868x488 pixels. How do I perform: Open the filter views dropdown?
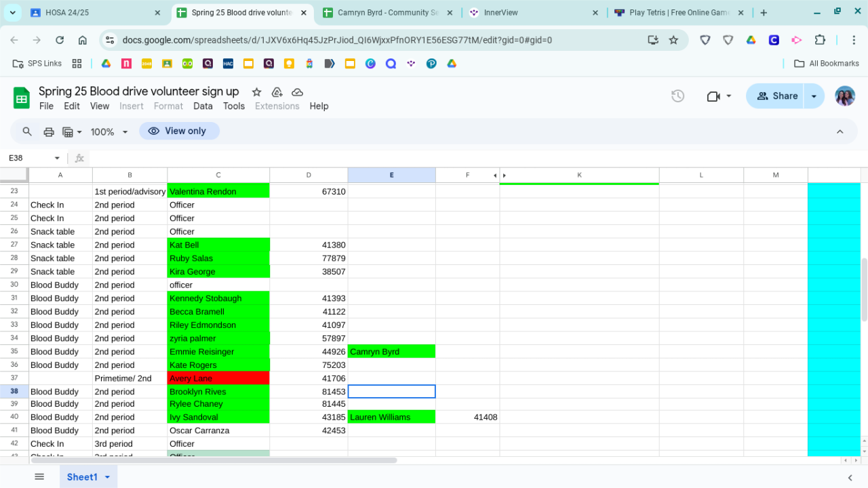click(72, 131)
